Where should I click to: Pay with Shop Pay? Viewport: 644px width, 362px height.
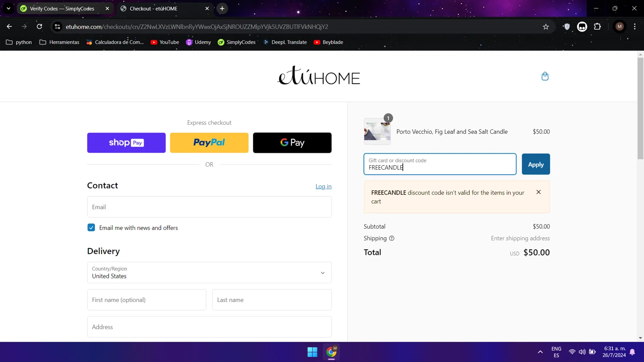(x=126, y=143)
